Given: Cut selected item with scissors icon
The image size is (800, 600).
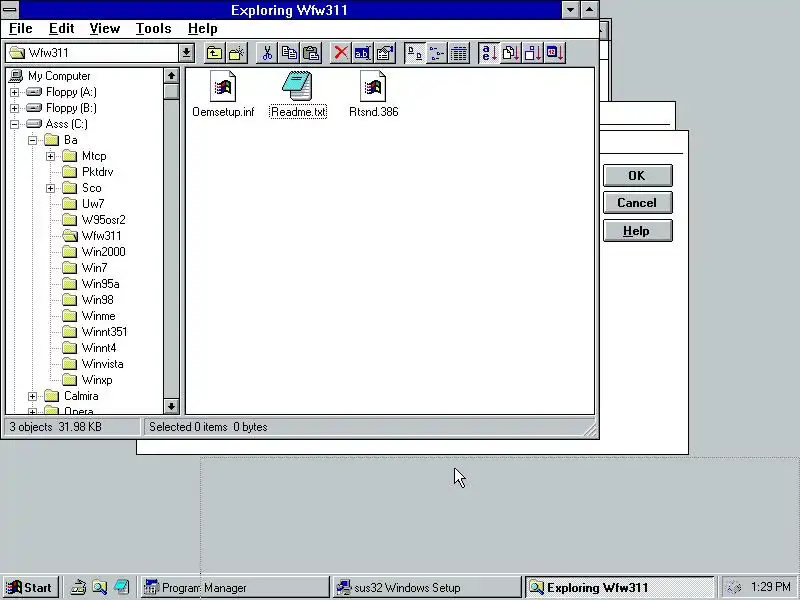Looking at the screenshot, I should click(x=267, y=53).
